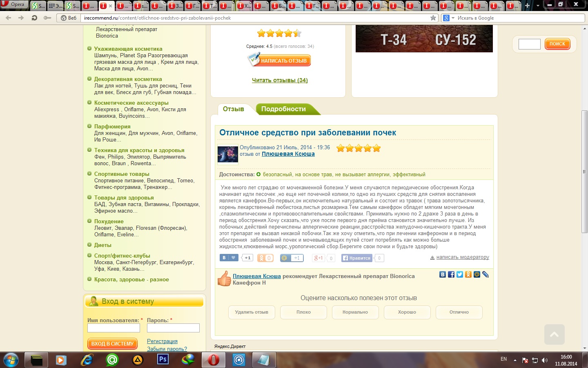Reload the page with the refresh icon
Viewport: 588px width, 368px height.
pyautogui.click(x=34, y=18)
